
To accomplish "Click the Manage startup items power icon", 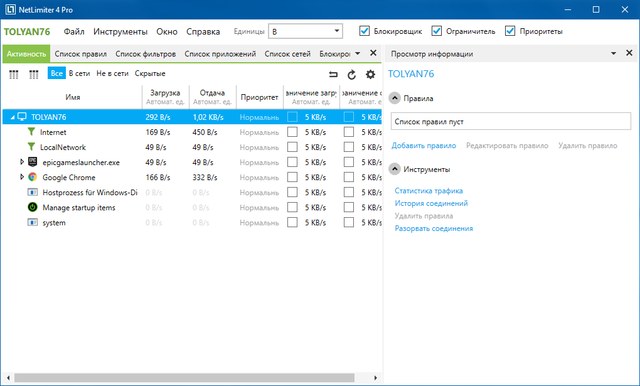I will (x=33, y=207).
